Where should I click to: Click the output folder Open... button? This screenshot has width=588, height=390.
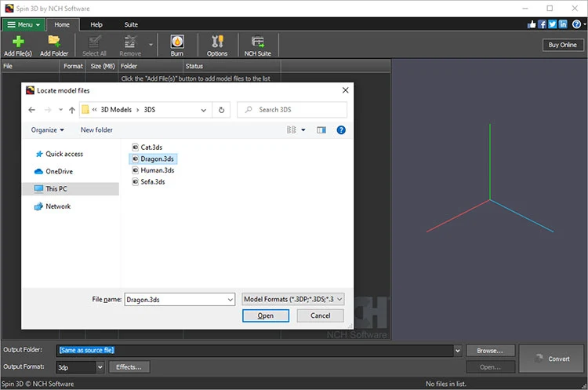click(x=491, y=367)
